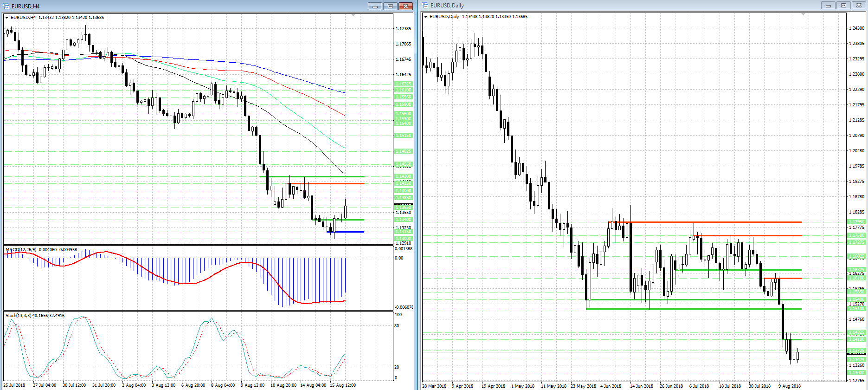Maximize the EURUSD,Daily chart window
868x390 pixels.
(843, 5)
